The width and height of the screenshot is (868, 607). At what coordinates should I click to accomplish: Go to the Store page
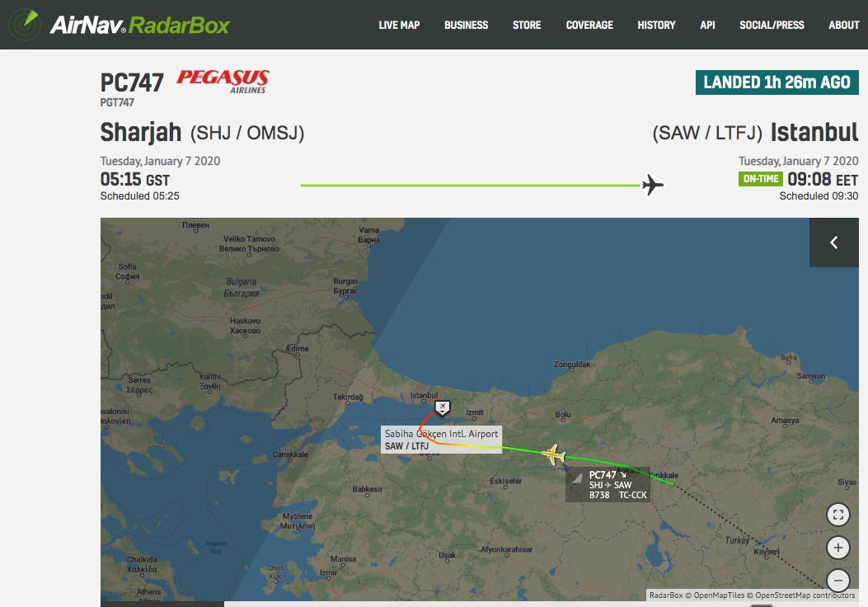click(x=527, y=25)
